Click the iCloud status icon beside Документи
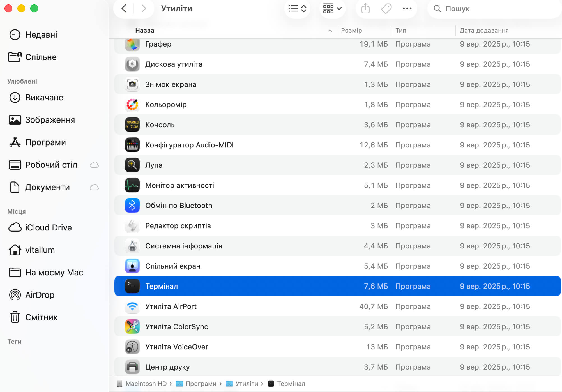The image size is (562, 392). (x=94, y=187)
